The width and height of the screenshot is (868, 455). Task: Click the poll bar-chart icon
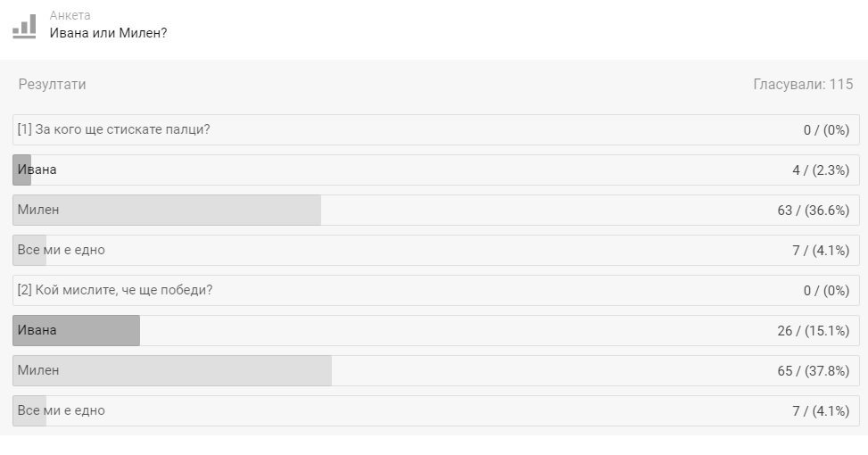tap(24, 26)
